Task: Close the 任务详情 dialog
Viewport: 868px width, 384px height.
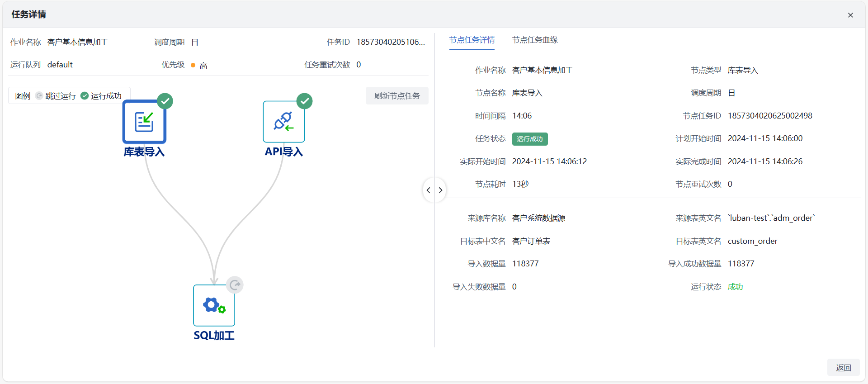Action: [850, 15]
